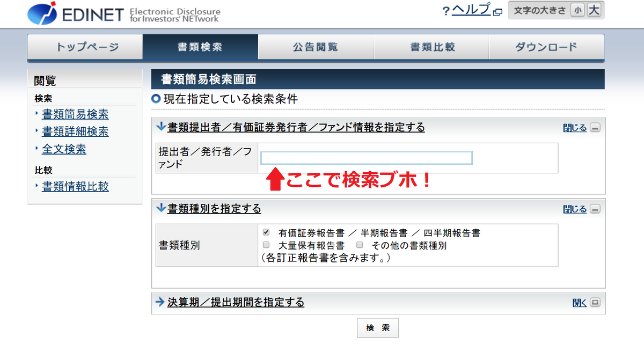Click the 書類簡易検索画面 title text
The image size is (644, 344).
click(x=208, y=79)
